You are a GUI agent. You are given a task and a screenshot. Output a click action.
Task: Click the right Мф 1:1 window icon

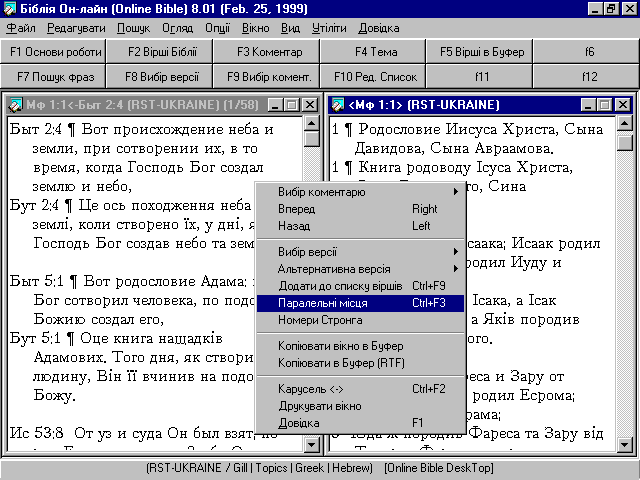(x=337, y=105)
